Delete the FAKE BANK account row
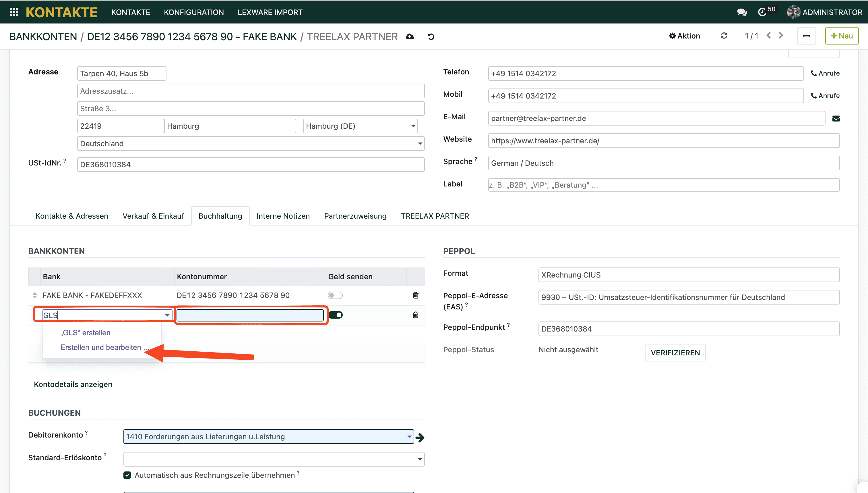Image resolution: width=868 pixels, height=493 pixels. [415, 295]
